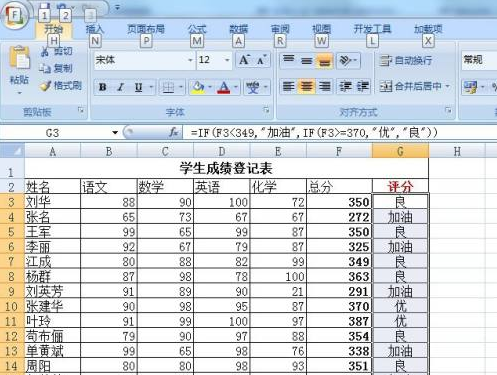Apply red font color A

pos(224,88)
